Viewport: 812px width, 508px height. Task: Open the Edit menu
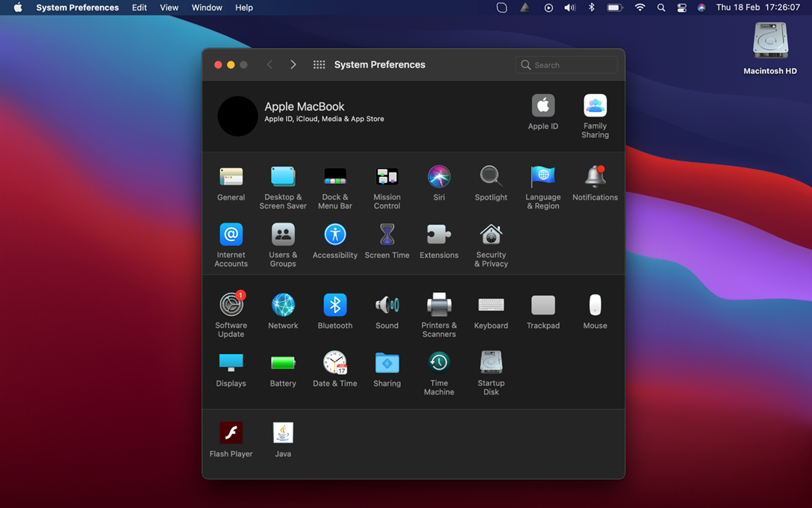(x=140, y=7)
